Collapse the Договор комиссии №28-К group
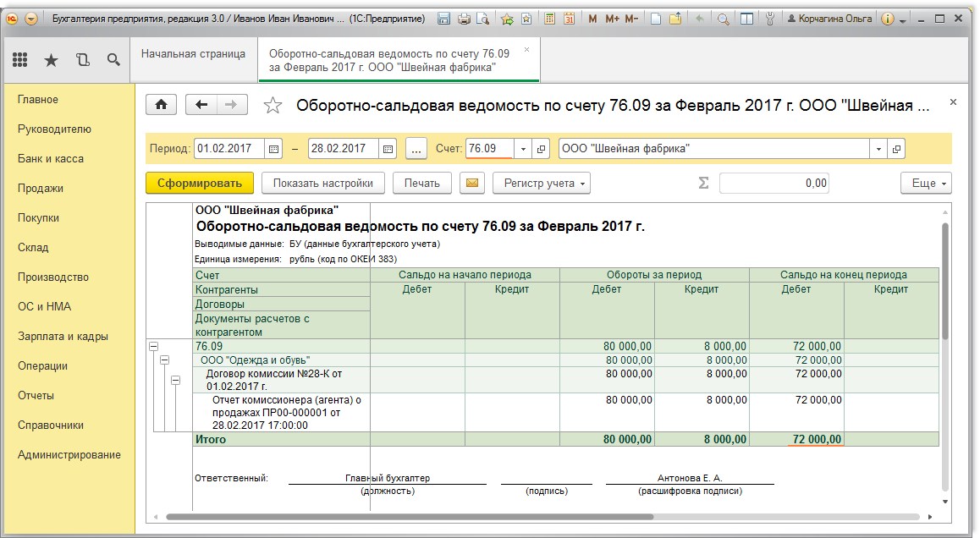The width and height of the screenshot is (980, 538). point(175,381)
